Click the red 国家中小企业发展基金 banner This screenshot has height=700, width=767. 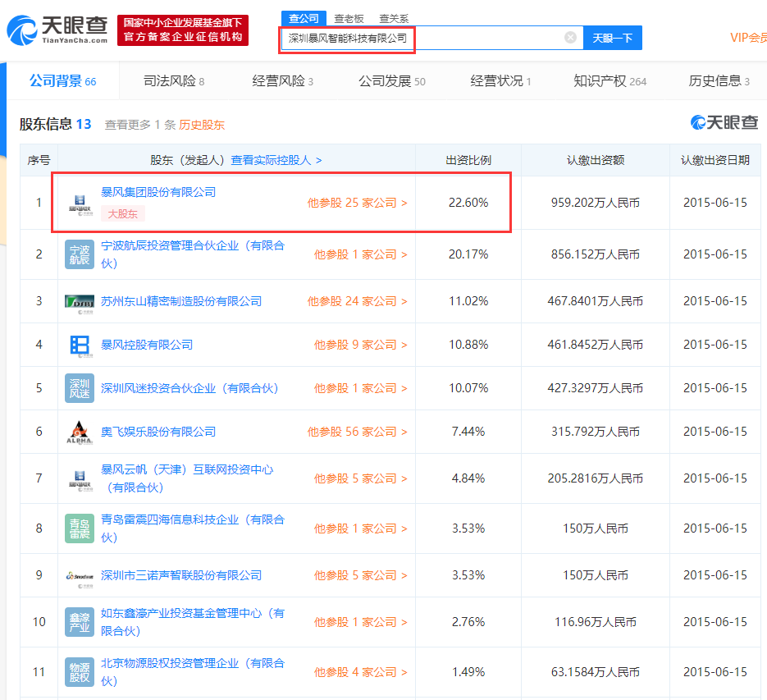click(183, 30)
